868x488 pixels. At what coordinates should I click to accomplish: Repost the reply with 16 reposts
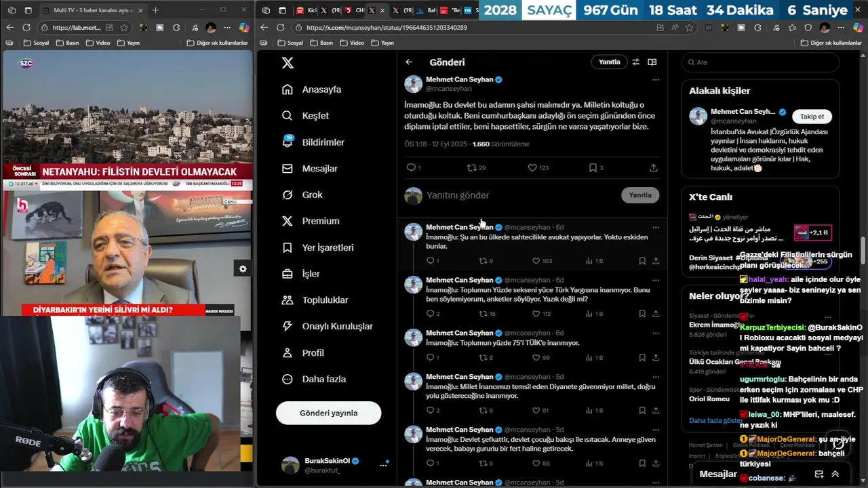(487, 314)
